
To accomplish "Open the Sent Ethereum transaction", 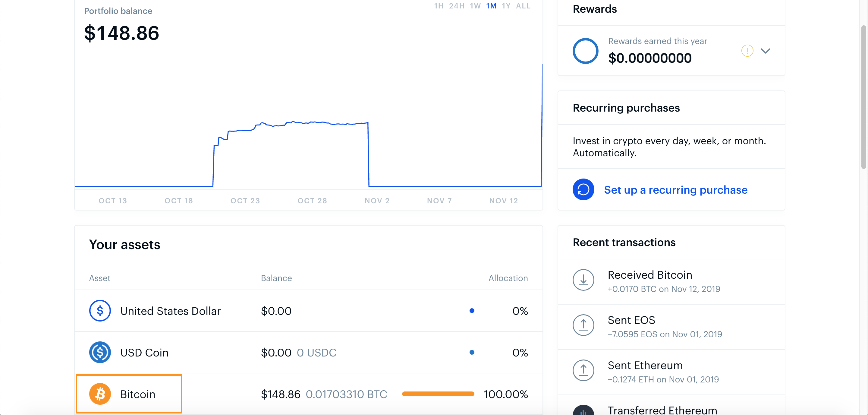I will tap(671, 372).
